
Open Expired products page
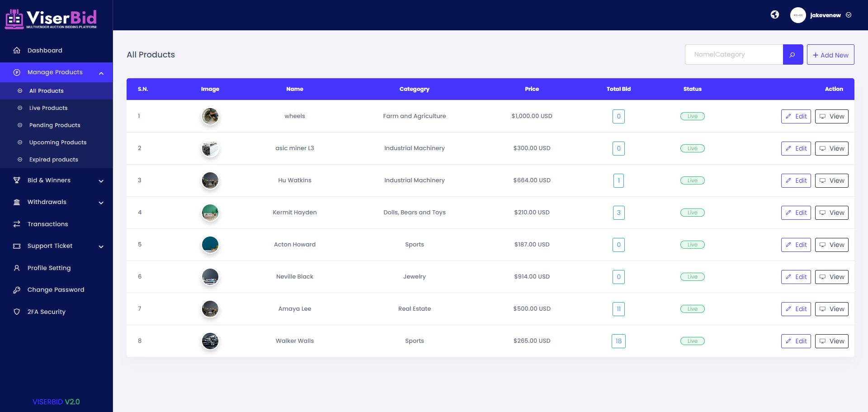click(x=56, y=160)
